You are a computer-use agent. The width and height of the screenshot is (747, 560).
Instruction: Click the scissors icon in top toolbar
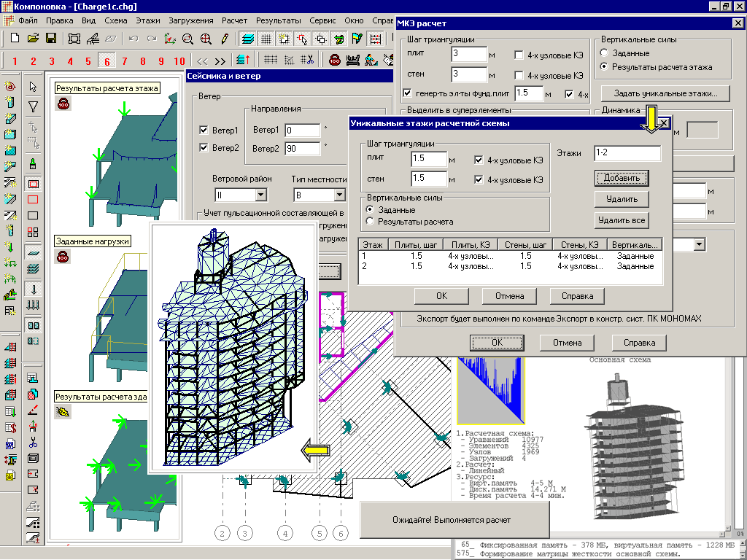(x=309, y=61)
